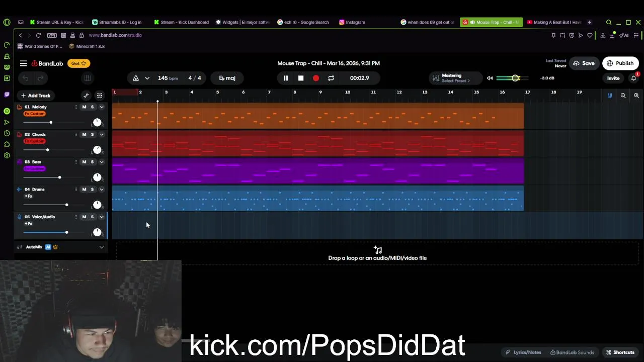Image resolution: width=644 pixels, height=362 pixels.
Task: Pause playback
Action: pyautogui.click(x=285, y=78)
